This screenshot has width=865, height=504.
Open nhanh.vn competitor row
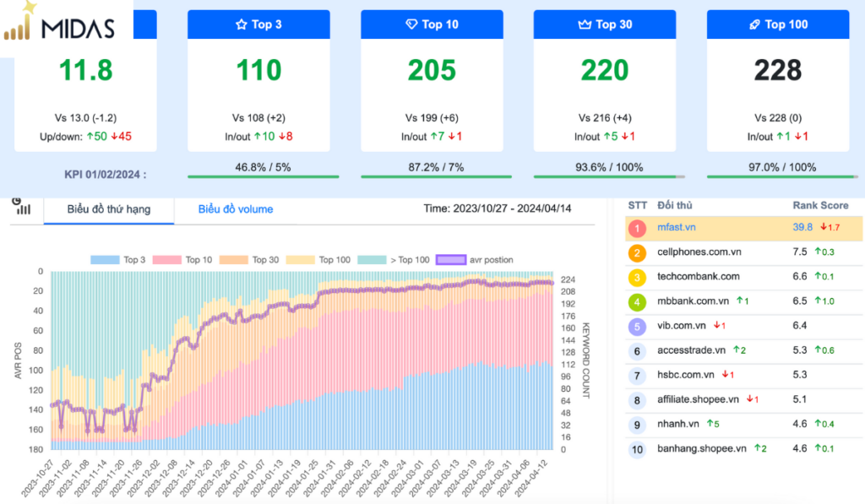[743, 425]
